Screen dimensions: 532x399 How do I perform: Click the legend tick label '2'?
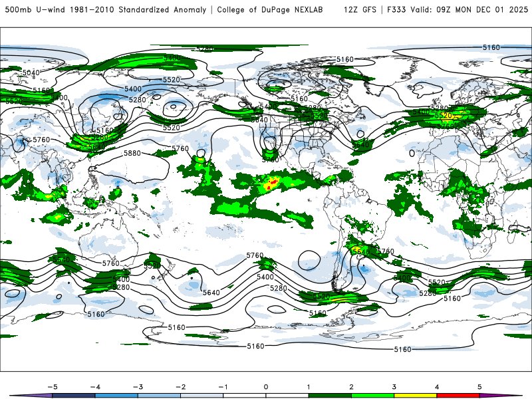(x=351, y=387)
